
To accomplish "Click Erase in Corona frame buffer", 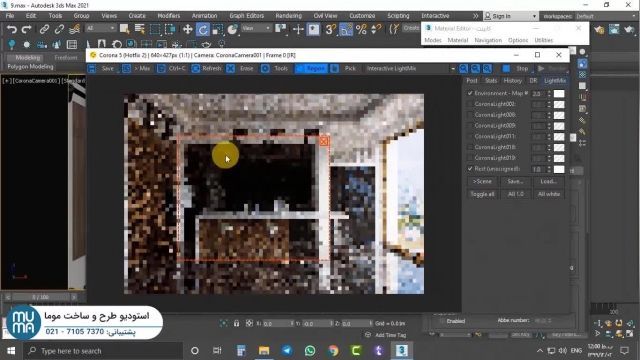I will pyautogui.click(x=241, y=69).
